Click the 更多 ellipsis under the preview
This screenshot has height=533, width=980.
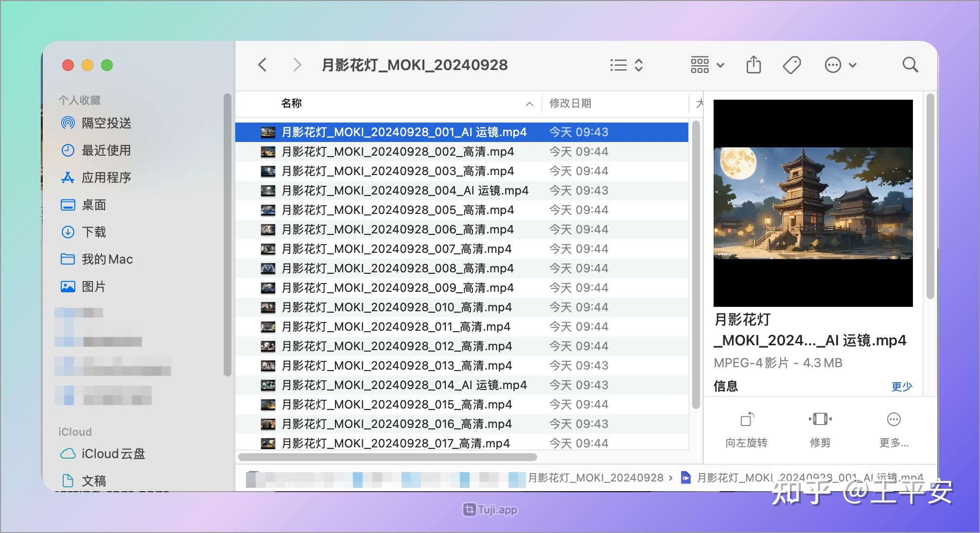tap(893, 428)
